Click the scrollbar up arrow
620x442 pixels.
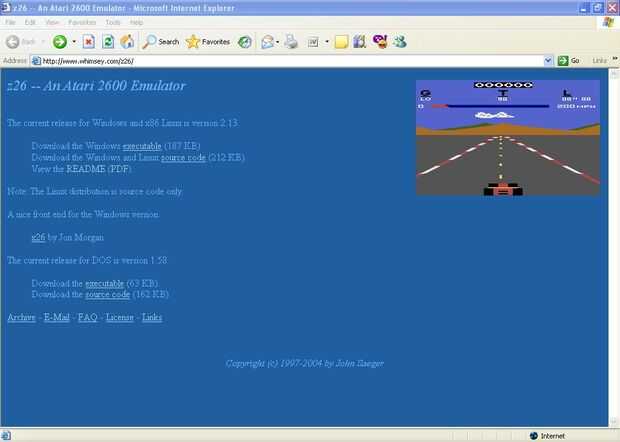[614, 74]
